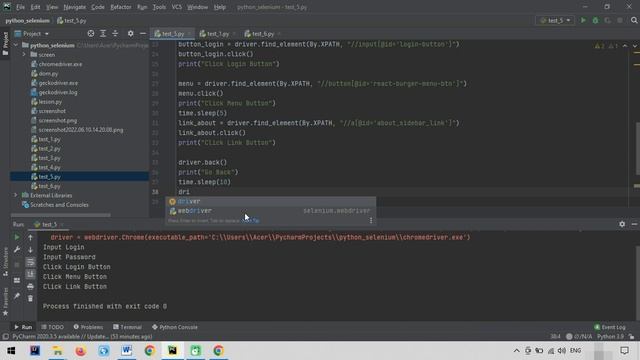Toggle scroll to end in Run panel
Screen dimensions: 640x360
pyautogui.click(x=30, y=274)
